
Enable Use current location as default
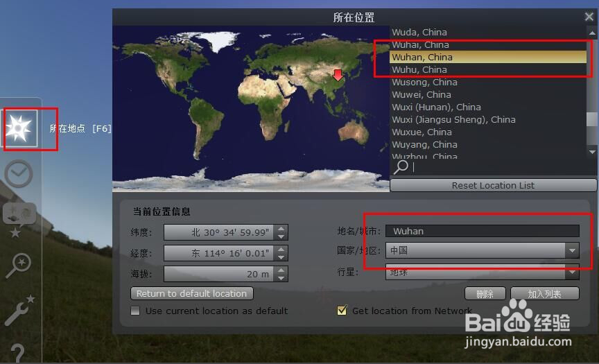click(x=135, y=311)
